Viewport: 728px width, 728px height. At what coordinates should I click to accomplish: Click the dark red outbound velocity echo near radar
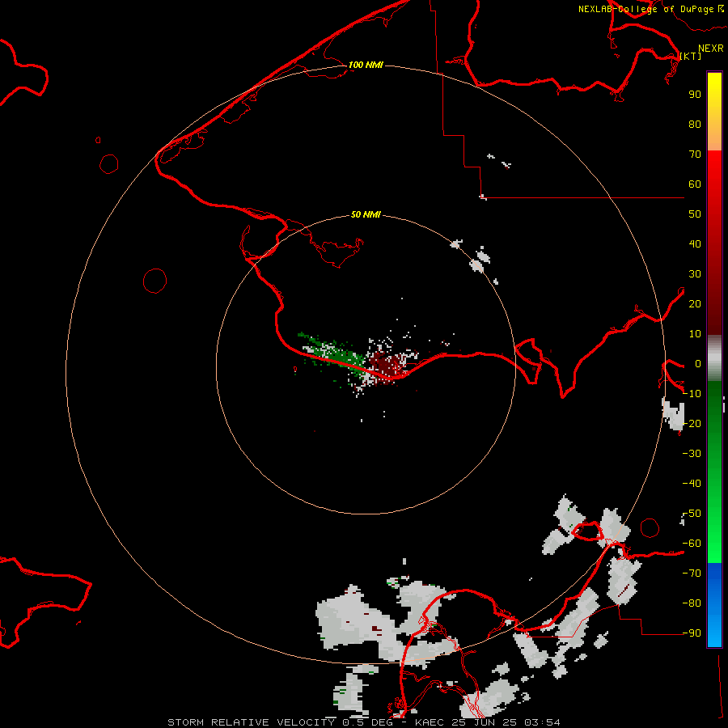(x=385, y=363)
